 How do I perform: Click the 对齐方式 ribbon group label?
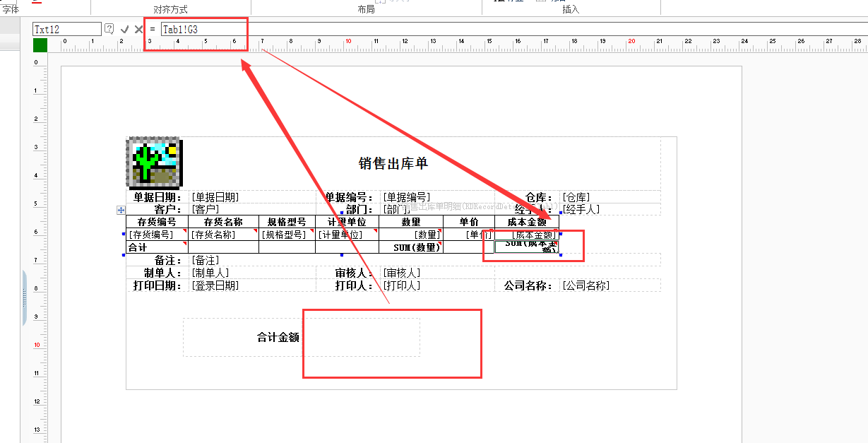(170, 9)
